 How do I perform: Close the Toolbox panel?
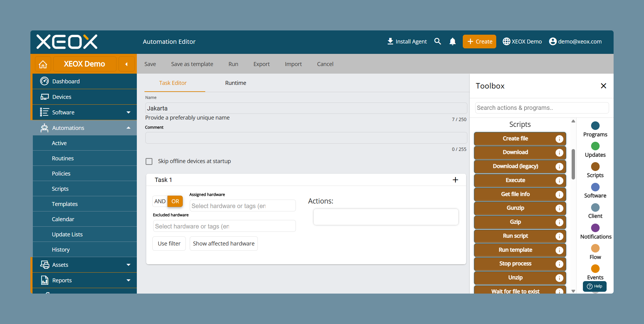coord(604,86)
